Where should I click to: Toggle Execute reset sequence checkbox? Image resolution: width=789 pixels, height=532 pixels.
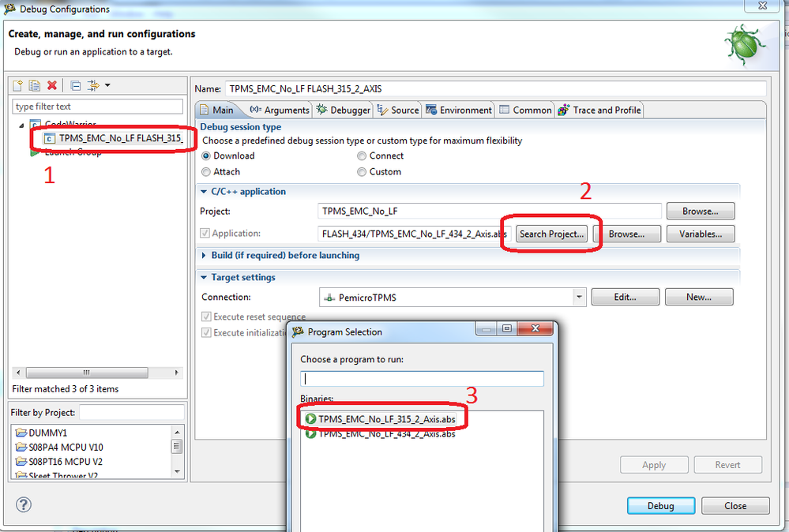(x=206, y=317)
